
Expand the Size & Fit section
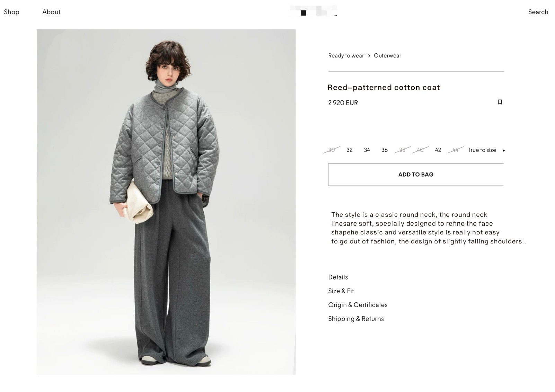pos(341,291)
